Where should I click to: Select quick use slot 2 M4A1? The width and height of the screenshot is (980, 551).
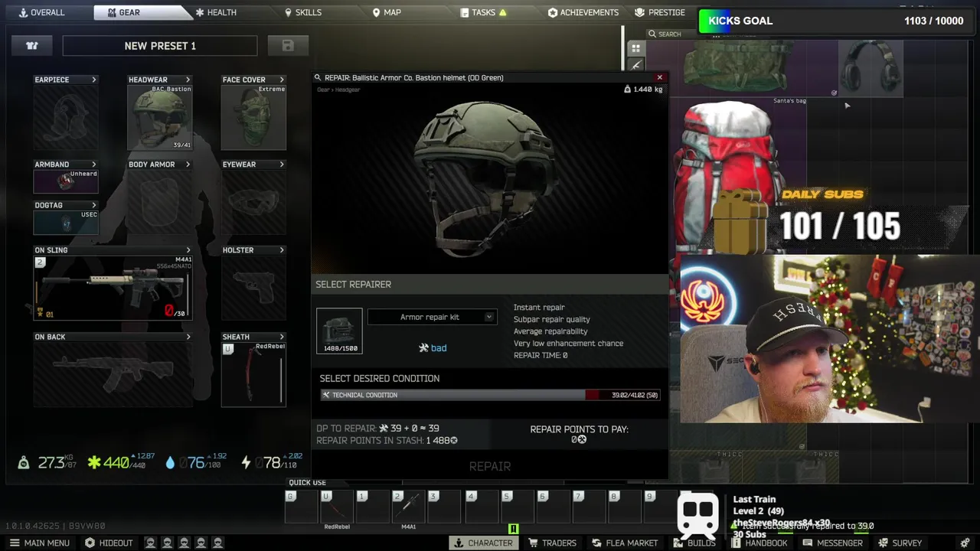click(409, 506)
